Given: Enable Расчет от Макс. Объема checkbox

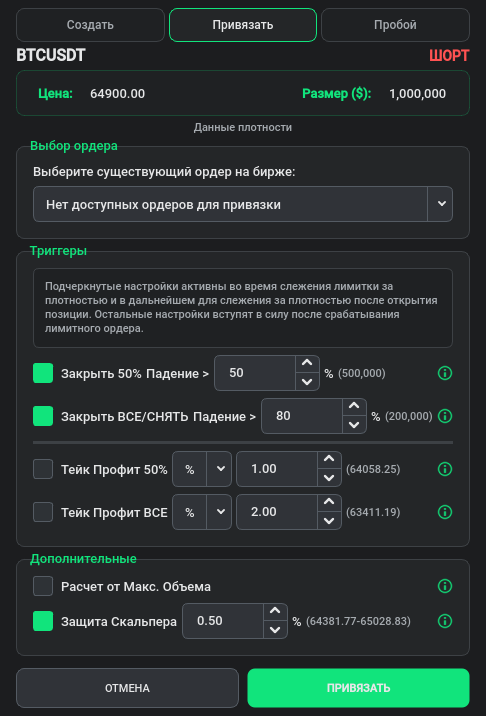Looking at the screenshot, I should [x=43, y=586].
